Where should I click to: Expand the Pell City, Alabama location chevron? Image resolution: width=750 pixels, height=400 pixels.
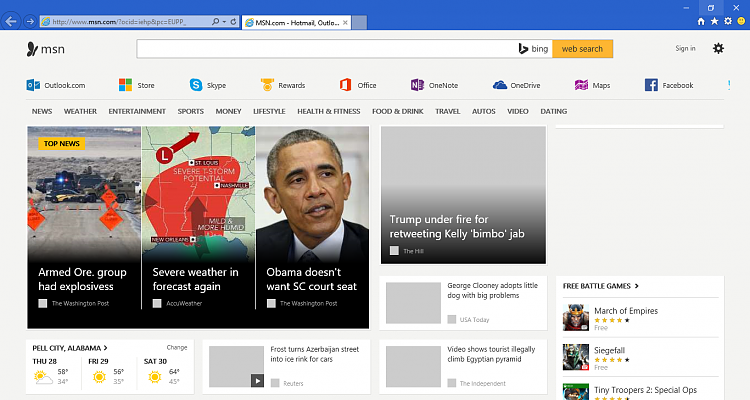click(x=105, y=348)
